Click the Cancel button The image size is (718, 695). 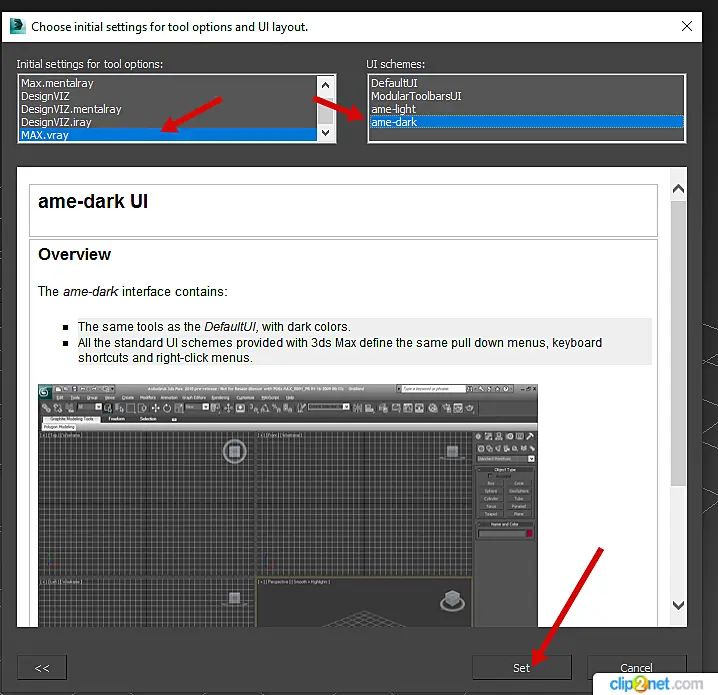click(x=636, y=668)
